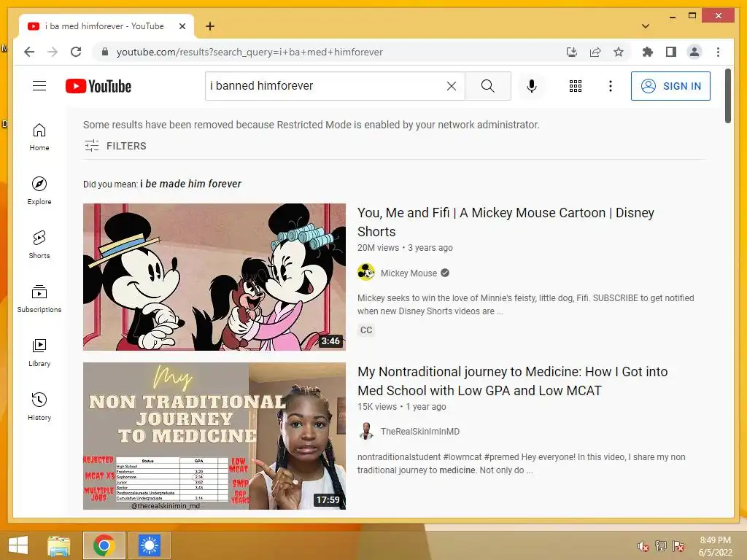Close the YouTube tab
The image size is (747, 560).
point(182,26)
